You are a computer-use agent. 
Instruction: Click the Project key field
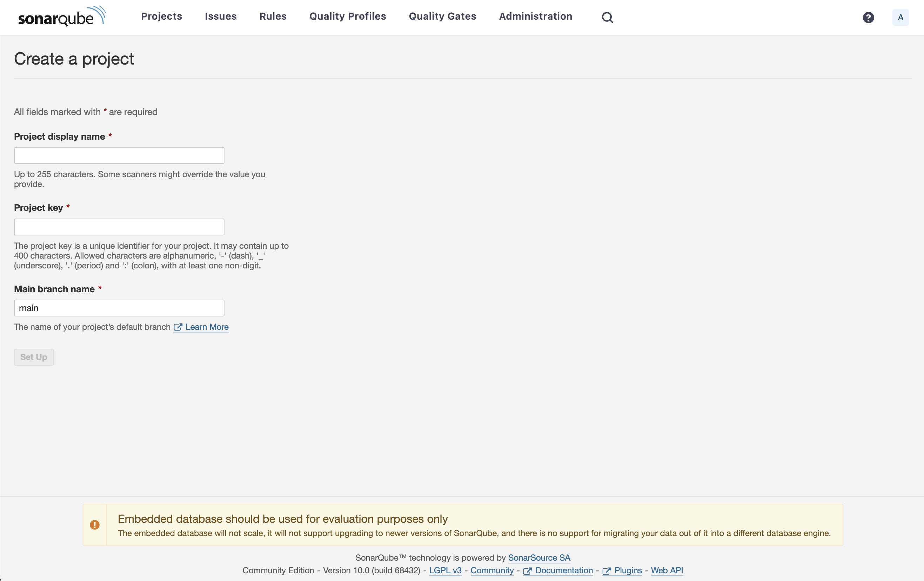tap(119, 226)
